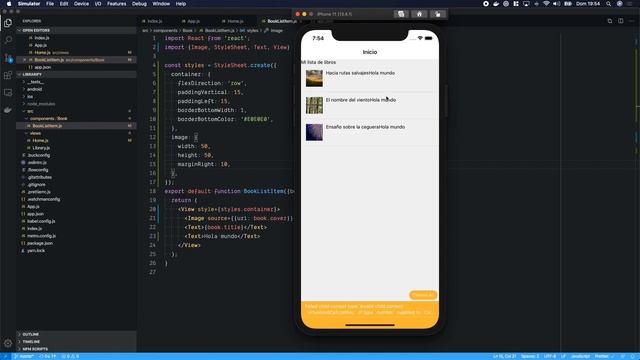
Task: Collapse the Open Editors section
Action: tap(76, 30)
